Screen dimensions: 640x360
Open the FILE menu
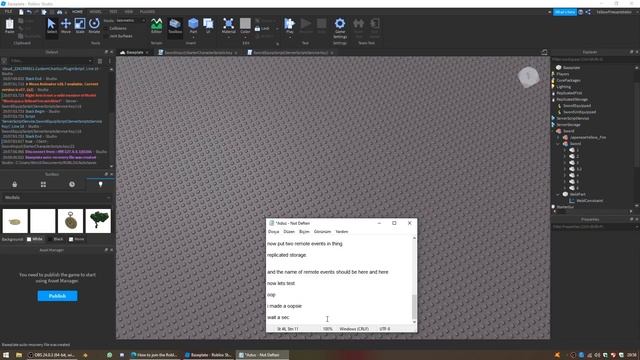point(8,12)
